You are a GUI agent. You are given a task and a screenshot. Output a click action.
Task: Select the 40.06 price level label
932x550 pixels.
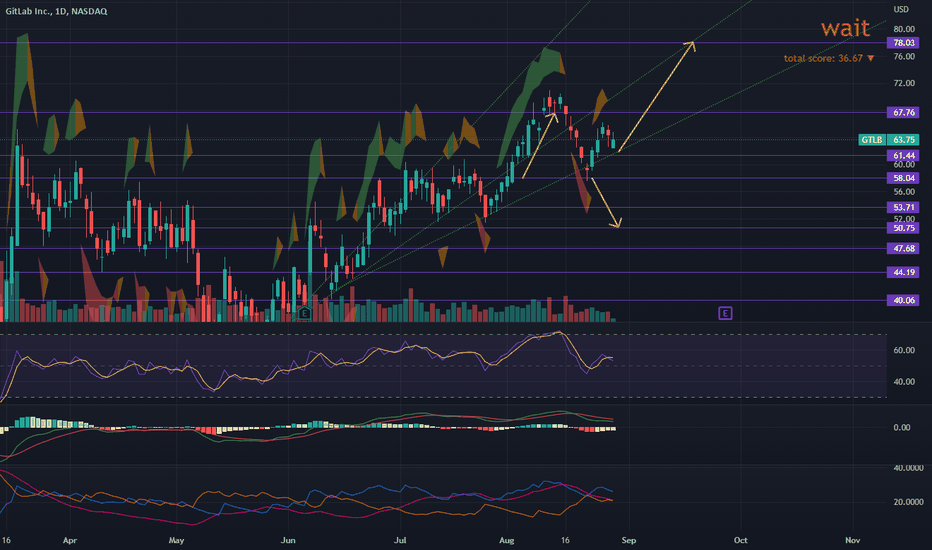pos(903,300)
